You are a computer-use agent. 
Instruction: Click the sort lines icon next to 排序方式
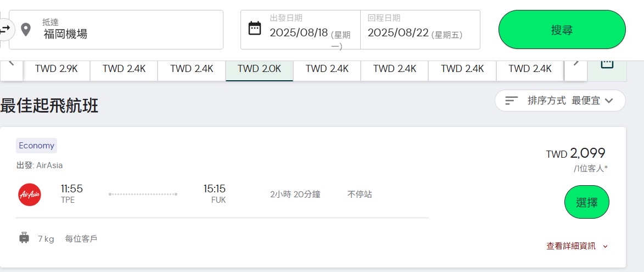511,101
